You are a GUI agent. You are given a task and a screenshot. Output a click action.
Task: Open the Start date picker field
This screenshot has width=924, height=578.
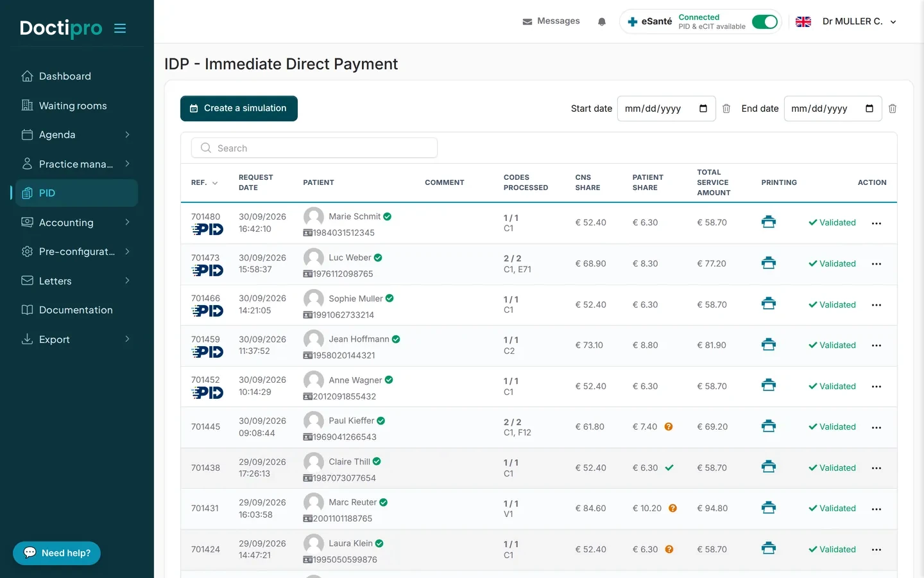(x=666, y=109)
